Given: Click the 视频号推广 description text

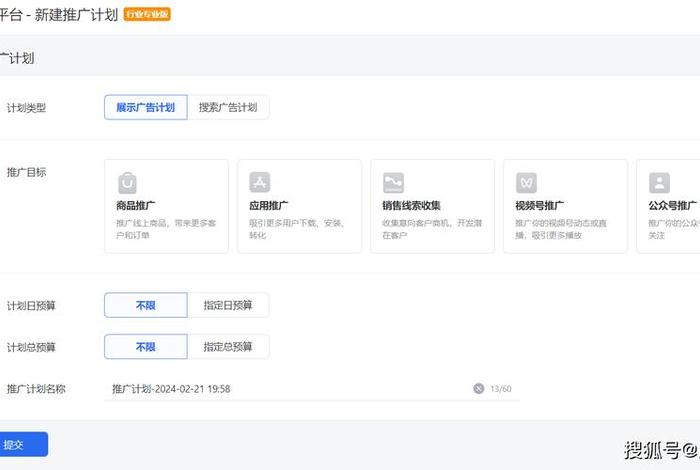Looking at the screenshot, I should point(561,229).
